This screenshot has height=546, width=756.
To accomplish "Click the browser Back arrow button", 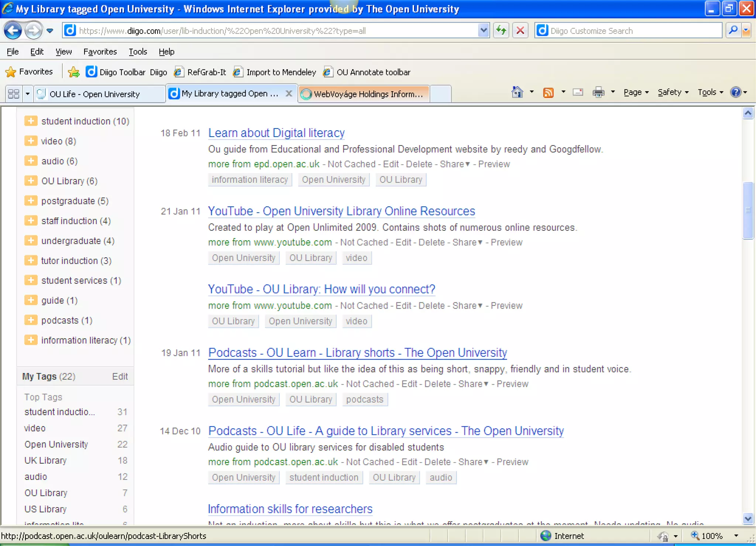I will click(x=13, y=31).
